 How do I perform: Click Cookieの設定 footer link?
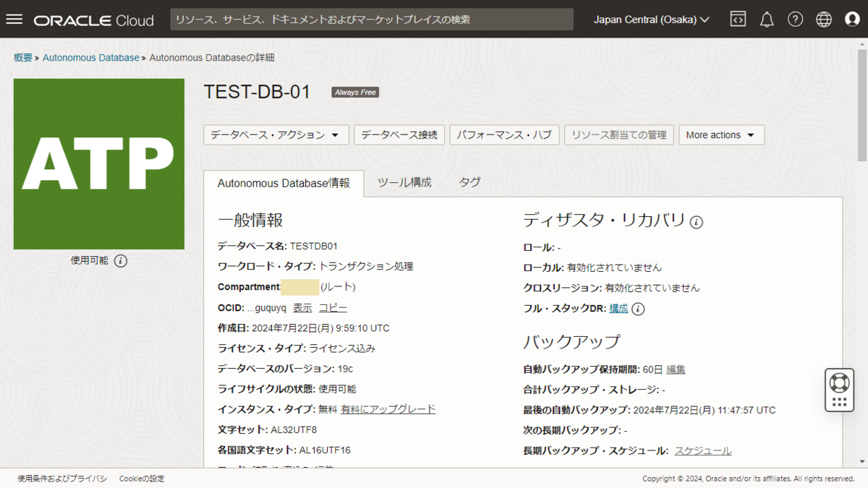(x=142, y=479)
